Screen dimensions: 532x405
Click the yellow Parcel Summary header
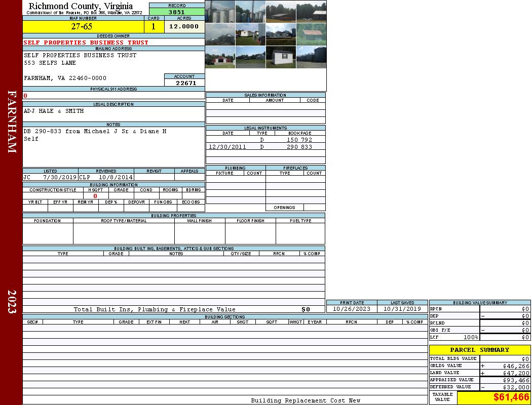(x=480, y=350)
